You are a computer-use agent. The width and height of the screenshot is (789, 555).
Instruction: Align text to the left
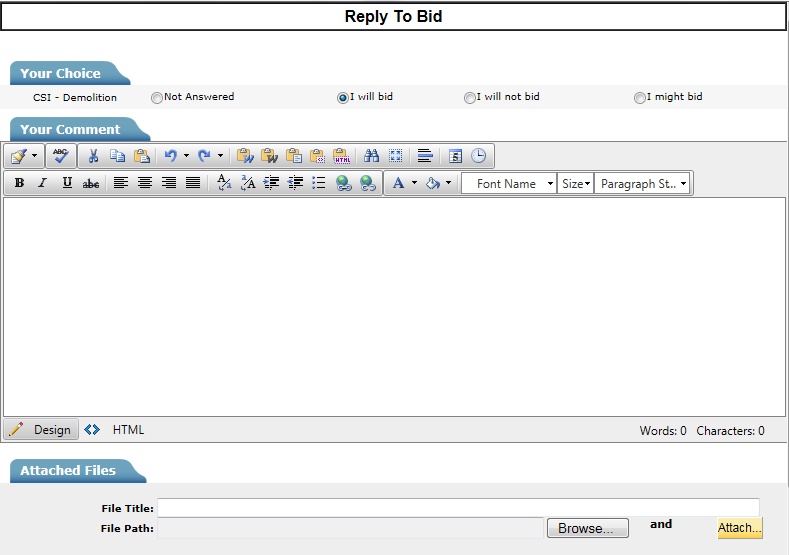tap(120, 183)
